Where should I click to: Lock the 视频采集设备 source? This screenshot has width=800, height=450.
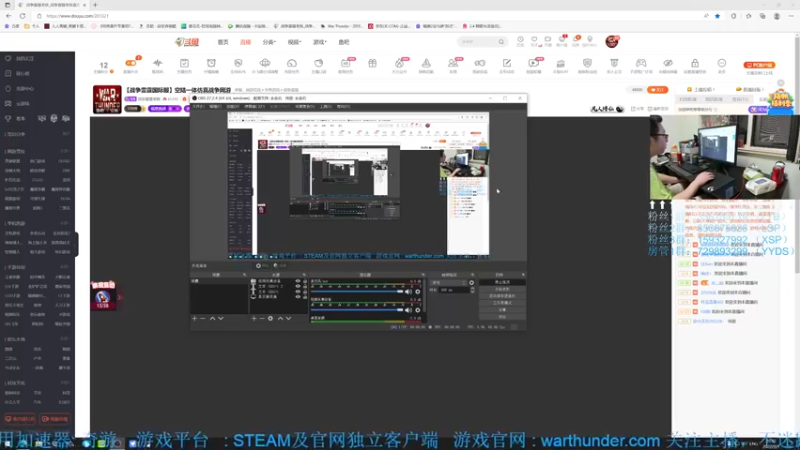305,281
